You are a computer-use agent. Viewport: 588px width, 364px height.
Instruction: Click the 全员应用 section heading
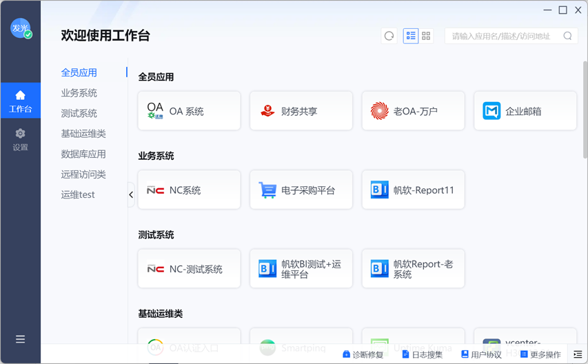(x=156, y=77)
